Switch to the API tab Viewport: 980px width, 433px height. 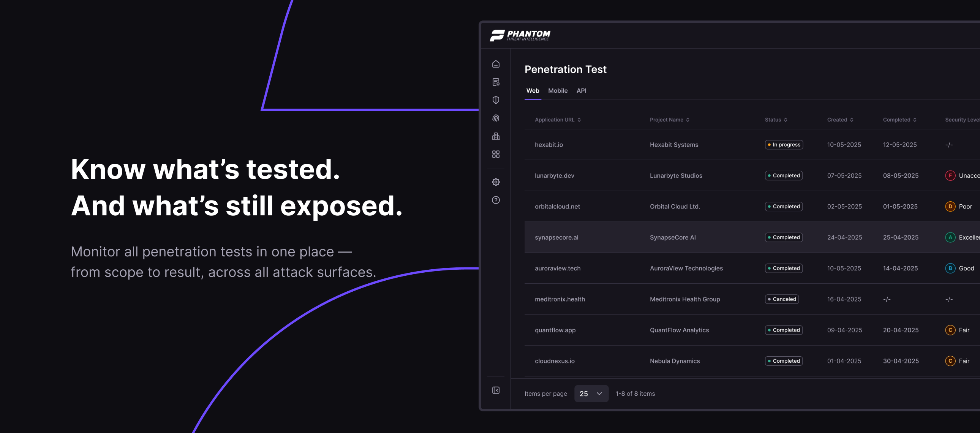[581, 90]
